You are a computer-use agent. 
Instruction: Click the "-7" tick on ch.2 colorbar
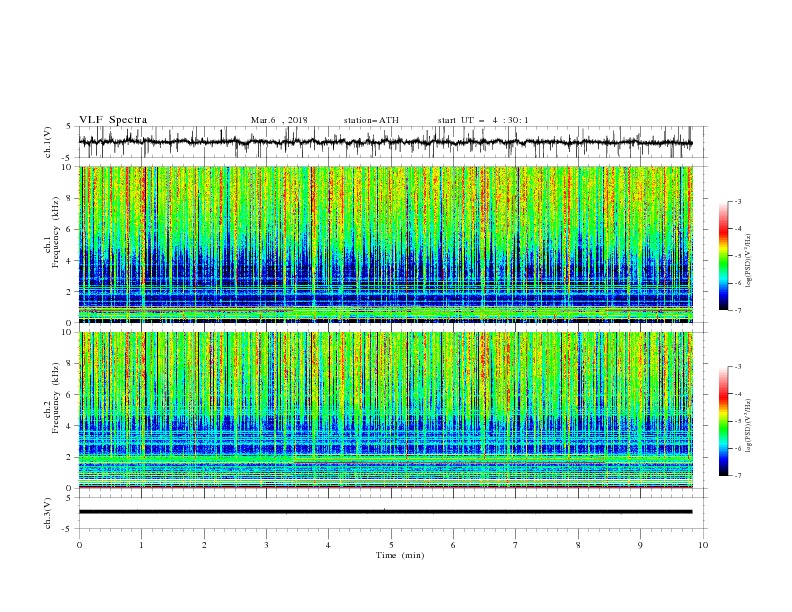coord(738,476)
